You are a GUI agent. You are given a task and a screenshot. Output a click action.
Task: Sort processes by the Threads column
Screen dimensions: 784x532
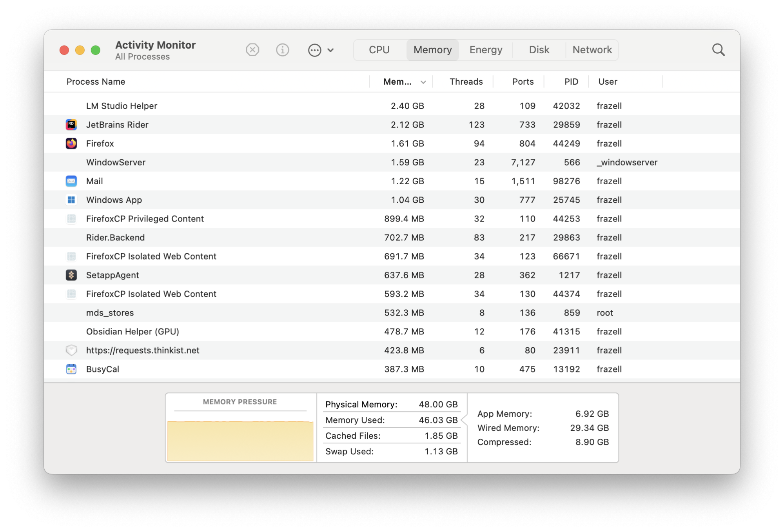tap(466, 82)
